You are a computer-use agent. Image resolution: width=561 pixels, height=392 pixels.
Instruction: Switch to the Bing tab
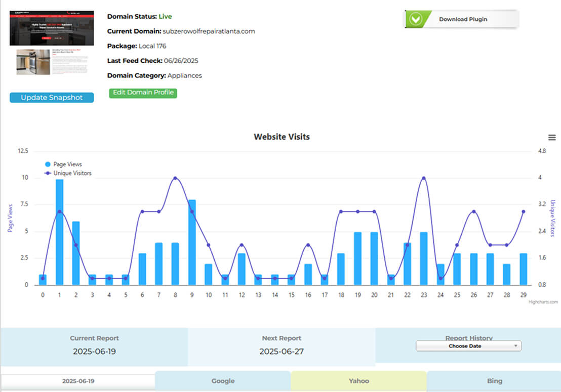(x=494, y=381)
